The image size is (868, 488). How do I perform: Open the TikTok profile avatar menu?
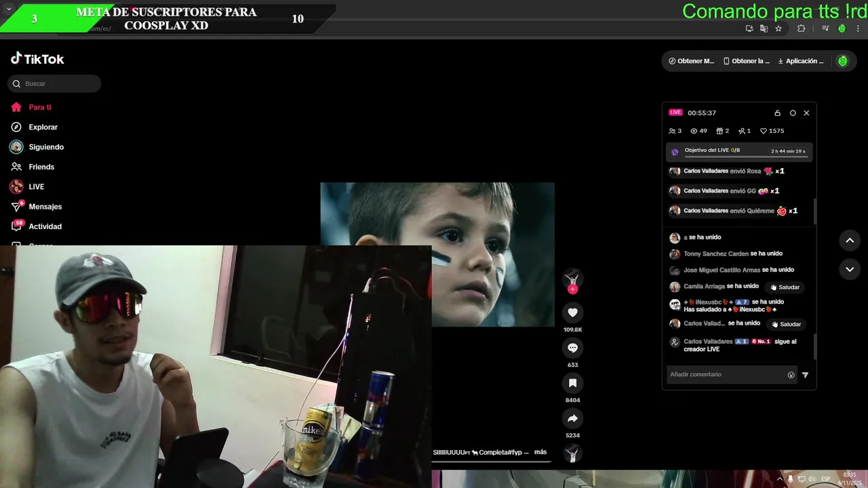tap(842, 61)
